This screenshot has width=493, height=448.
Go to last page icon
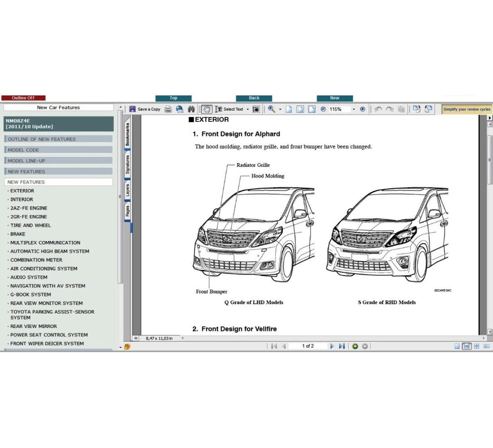(342, 346)
